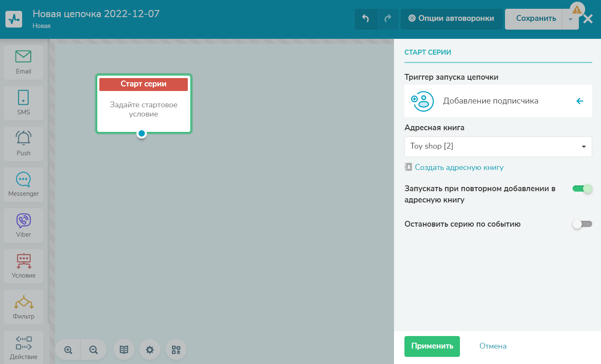Open the guide book icon
Image resolution: width=601 pixels, height=364 pixels.
tap(124, 350)
